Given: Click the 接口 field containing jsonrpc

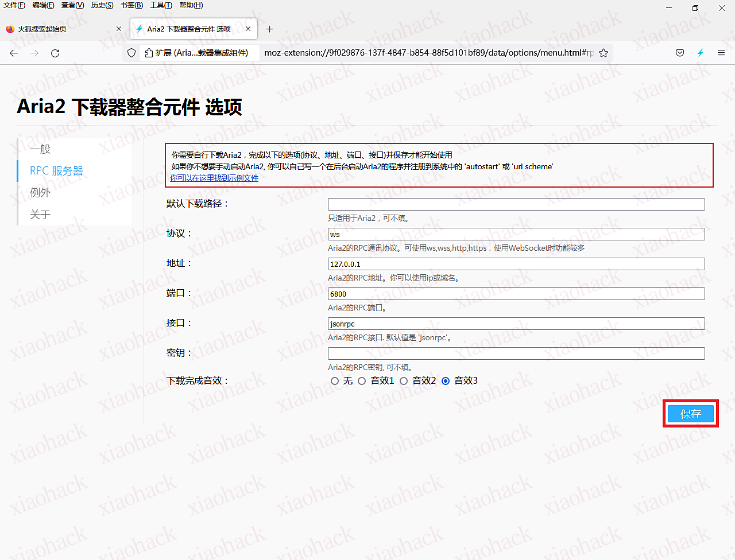Looking at the screenshot, I should [x=516, y=324].
